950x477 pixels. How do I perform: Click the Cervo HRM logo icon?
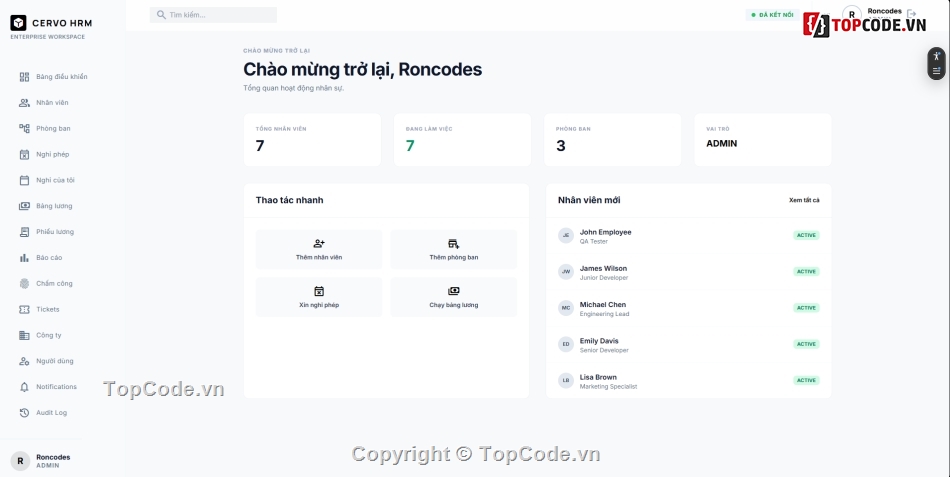(18, 22)
